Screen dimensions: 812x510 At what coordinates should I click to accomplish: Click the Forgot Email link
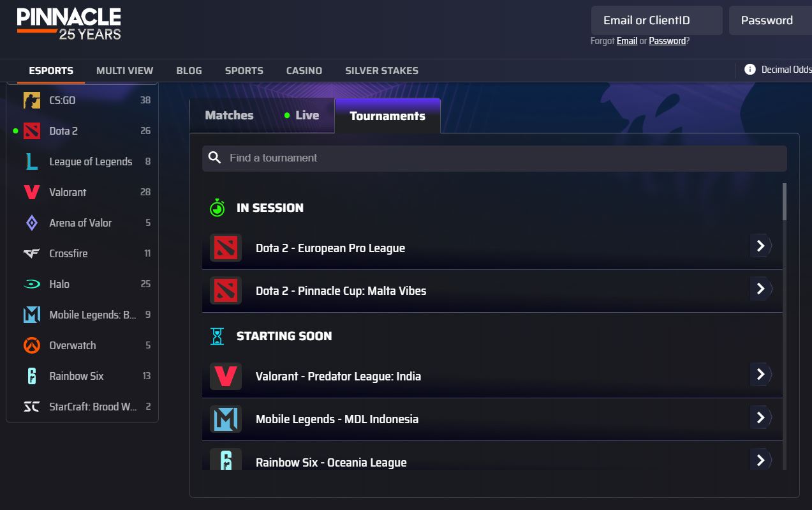pyautogui.click(x=627, y=41)
